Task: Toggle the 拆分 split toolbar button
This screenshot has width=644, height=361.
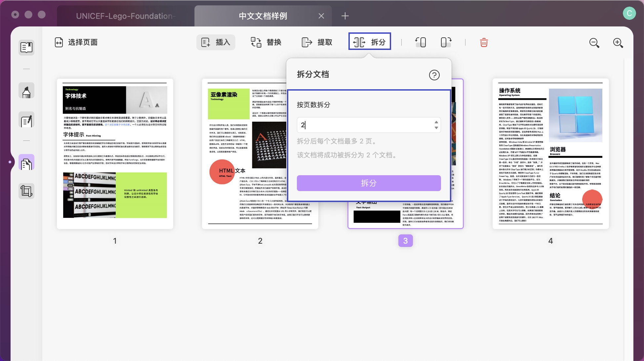Action: pos(370,42)
